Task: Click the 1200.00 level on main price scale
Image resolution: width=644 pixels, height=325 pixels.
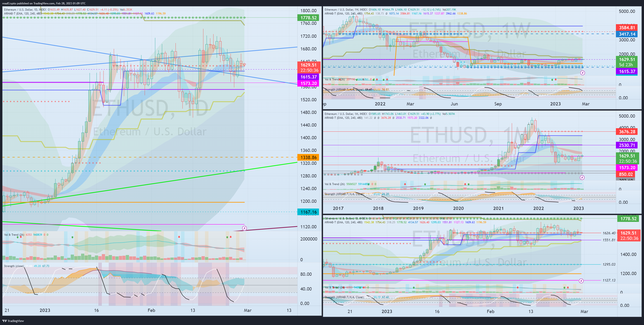Action: 308,201
